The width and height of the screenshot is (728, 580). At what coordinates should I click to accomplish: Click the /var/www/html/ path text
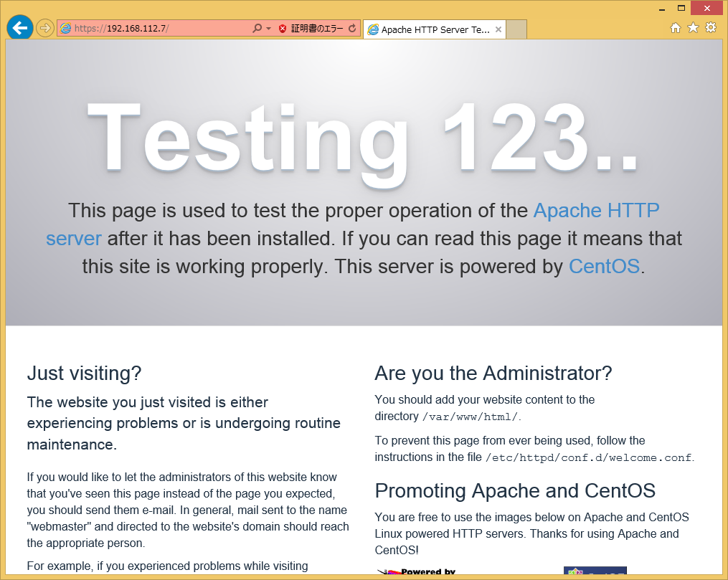pyautogui.click(x=470, y=417)
